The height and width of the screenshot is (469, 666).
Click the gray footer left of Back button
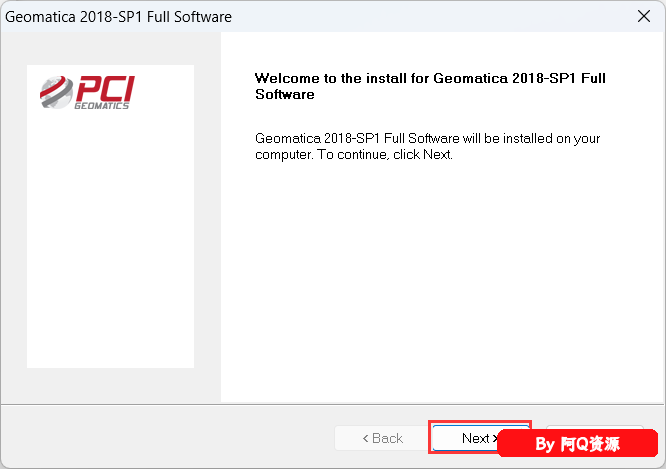coord(168,438)
